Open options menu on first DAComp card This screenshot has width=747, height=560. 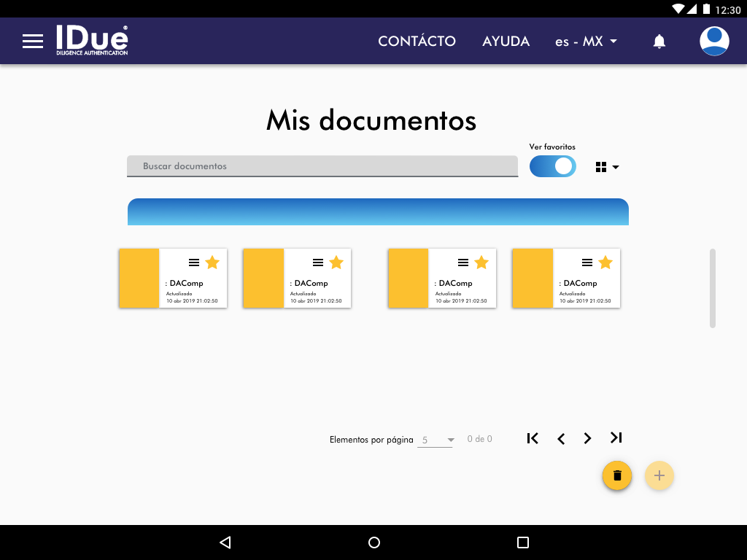(194, 262)
